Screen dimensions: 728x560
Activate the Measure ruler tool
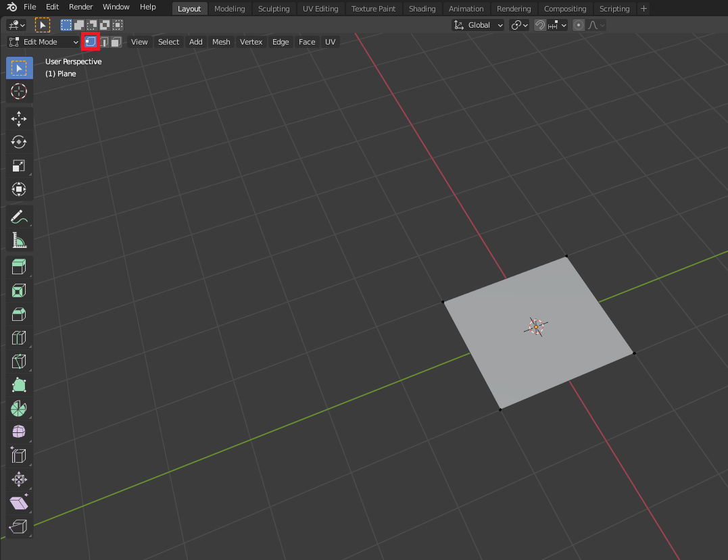coord(19,240)
